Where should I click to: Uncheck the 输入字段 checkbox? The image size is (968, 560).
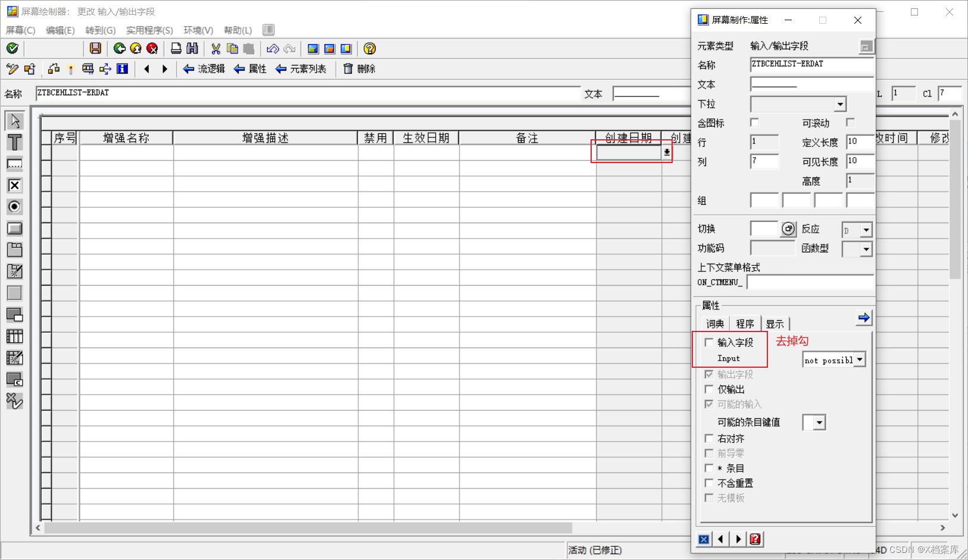[x=709, y=342]
